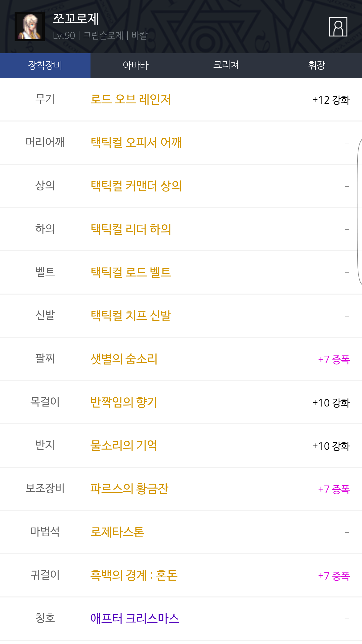The width and height of the screenshot is (362, 644).
Task: Grab the side scrollbar handle
Action: coord(360,212)
